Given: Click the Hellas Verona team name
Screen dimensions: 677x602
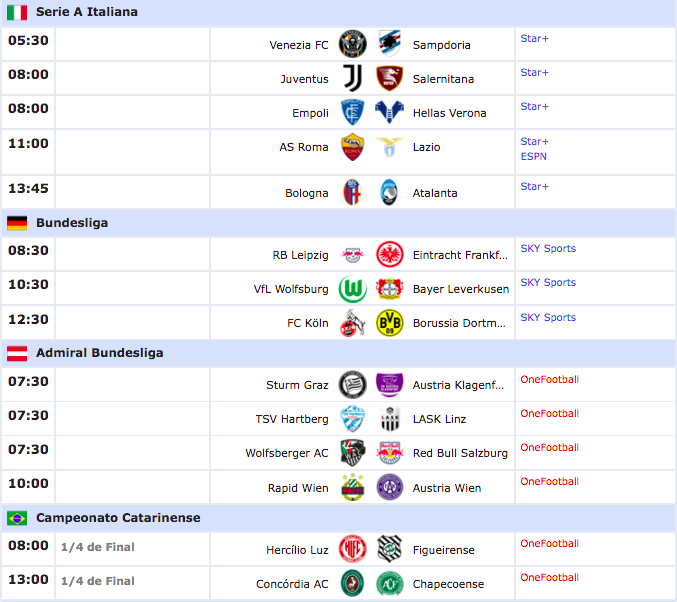Looking at the screenshot, I should click(449, 113).
